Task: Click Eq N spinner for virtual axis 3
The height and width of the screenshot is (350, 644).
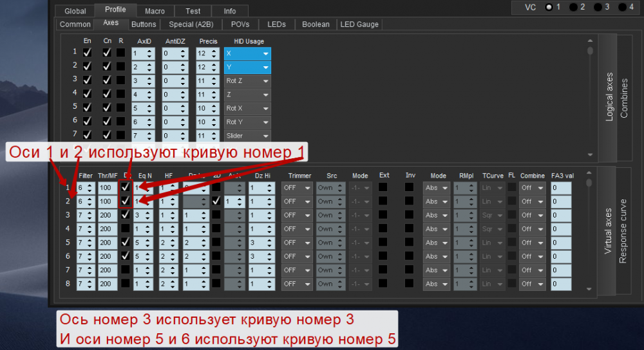Action: click(x=144, y=215)
